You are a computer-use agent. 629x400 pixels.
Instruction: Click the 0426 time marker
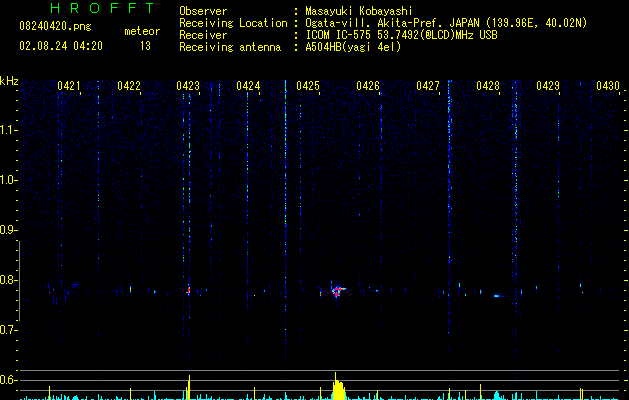click(x=368, y=85)
